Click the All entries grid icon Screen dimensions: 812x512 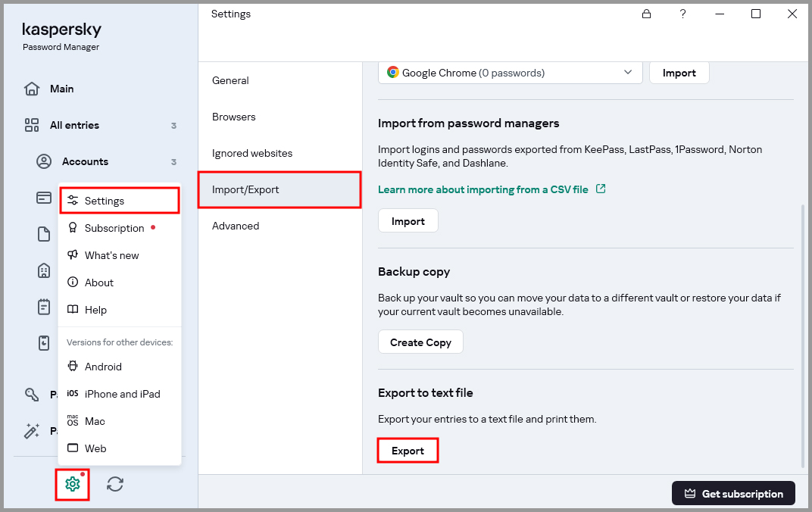[32, 125]
